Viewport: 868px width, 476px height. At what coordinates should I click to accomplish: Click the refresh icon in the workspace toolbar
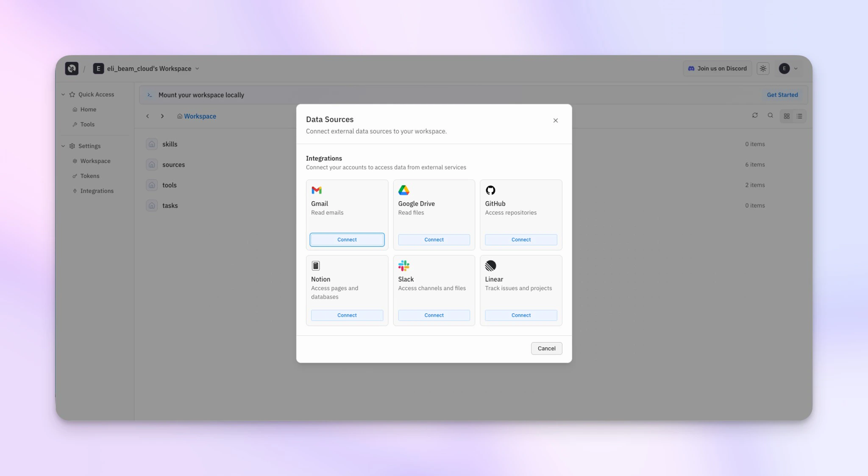[755, 116]
